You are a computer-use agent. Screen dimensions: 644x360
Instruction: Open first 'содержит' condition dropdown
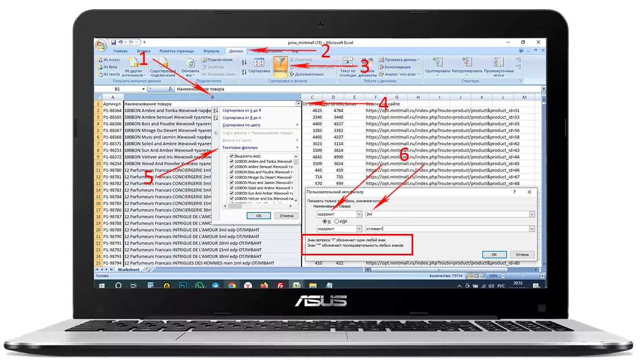[359, 214]
